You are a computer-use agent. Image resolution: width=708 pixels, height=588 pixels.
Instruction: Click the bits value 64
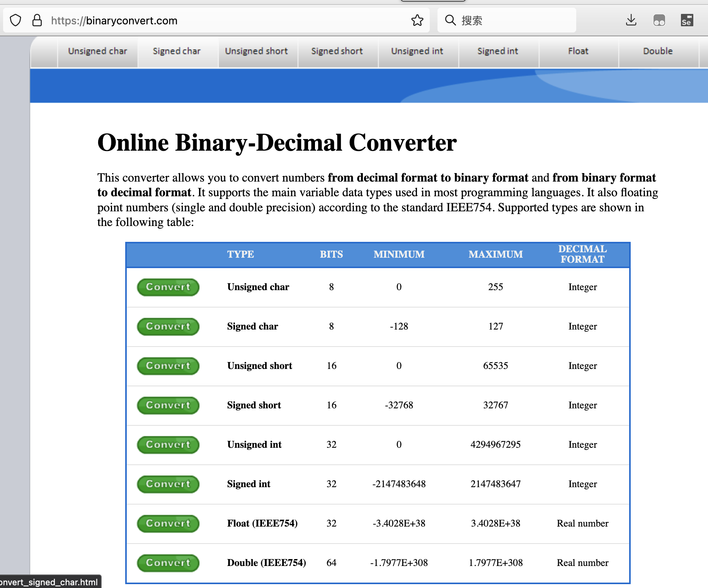tap(331, 563)
